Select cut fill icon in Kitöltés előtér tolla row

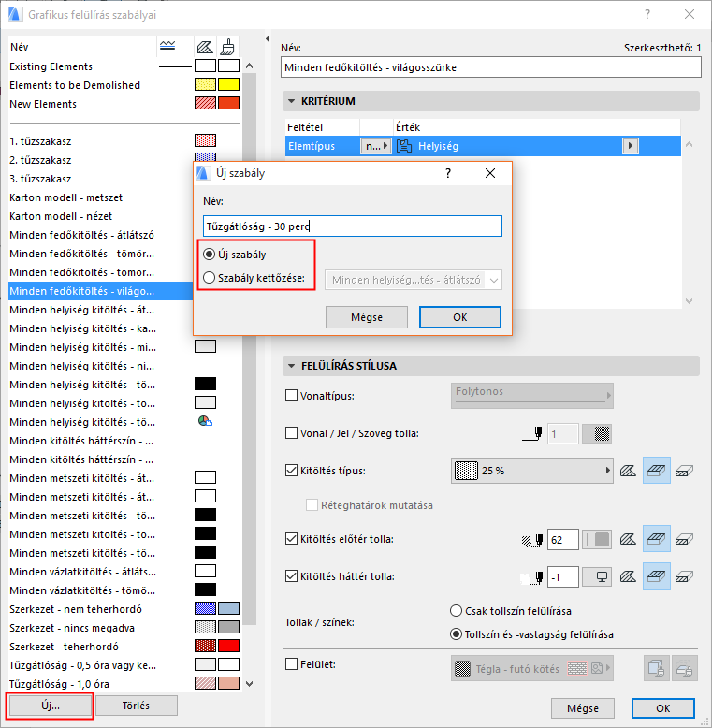[x=628, y=539]
